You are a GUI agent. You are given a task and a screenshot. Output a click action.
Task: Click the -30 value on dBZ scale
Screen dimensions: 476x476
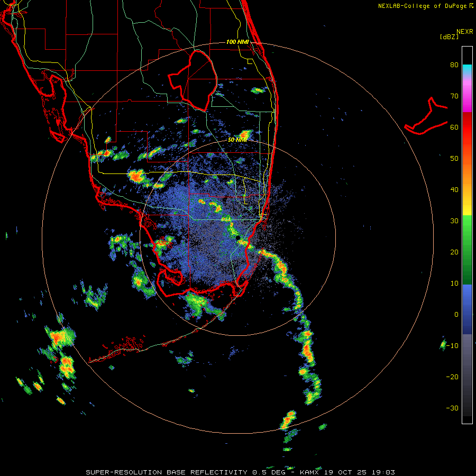click(452, 408)
